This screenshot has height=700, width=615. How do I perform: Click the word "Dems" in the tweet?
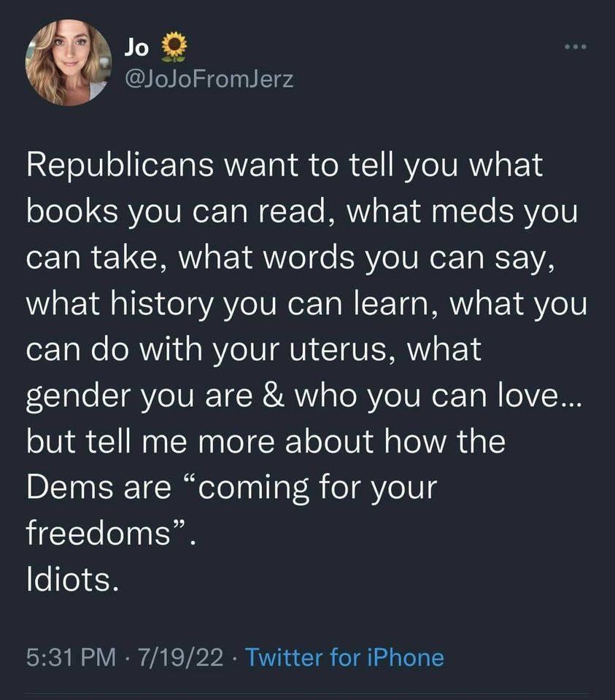(x=70, y=486)
